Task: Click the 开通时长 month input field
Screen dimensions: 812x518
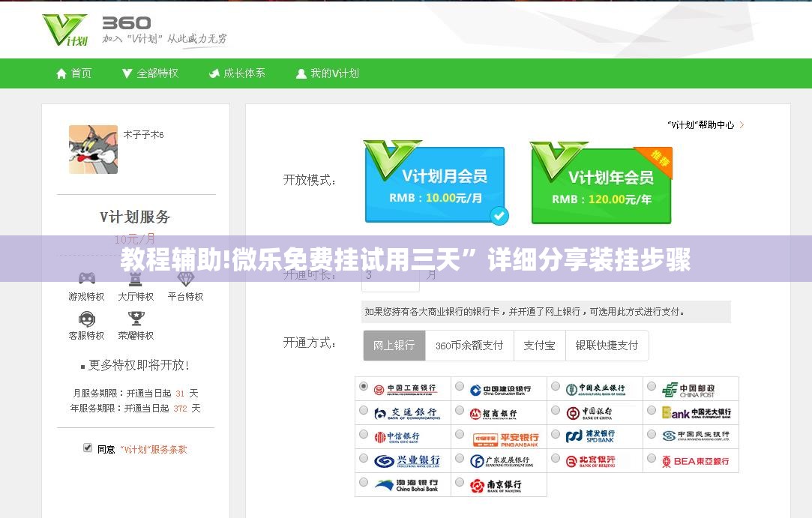Action: tap(390, 275)
